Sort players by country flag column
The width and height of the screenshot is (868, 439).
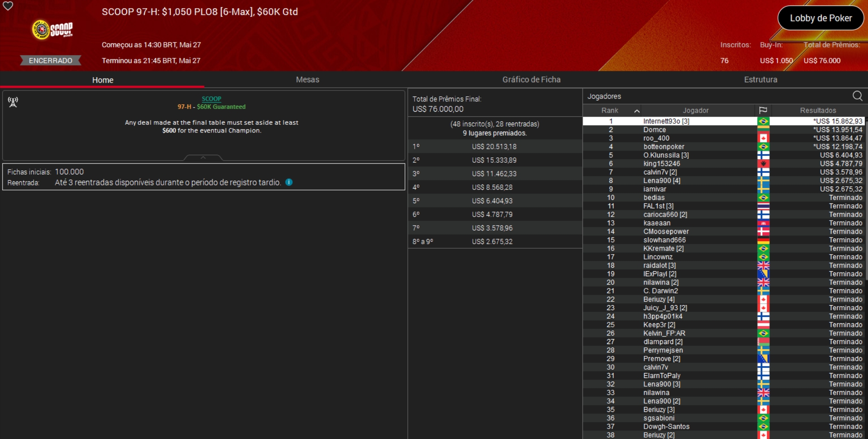coord(763,110)
